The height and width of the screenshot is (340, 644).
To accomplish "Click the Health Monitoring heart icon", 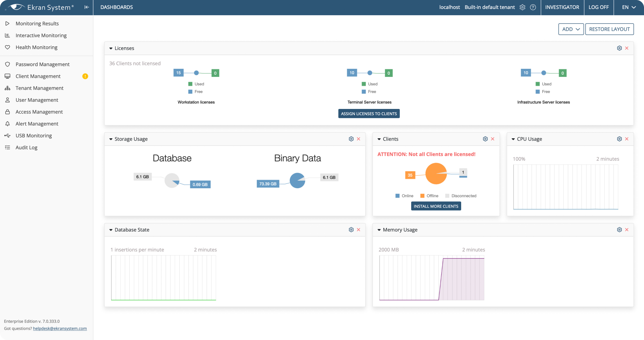I will 7,47.
